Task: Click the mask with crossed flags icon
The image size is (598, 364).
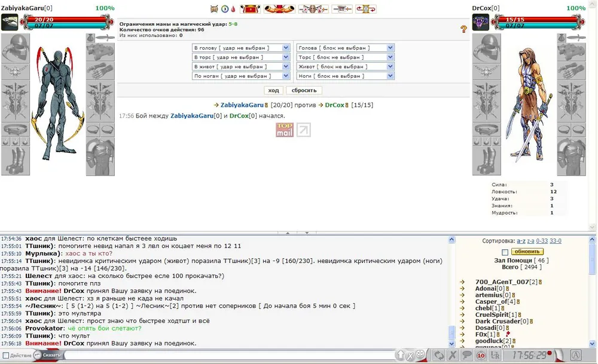Action: pos(313,9)
